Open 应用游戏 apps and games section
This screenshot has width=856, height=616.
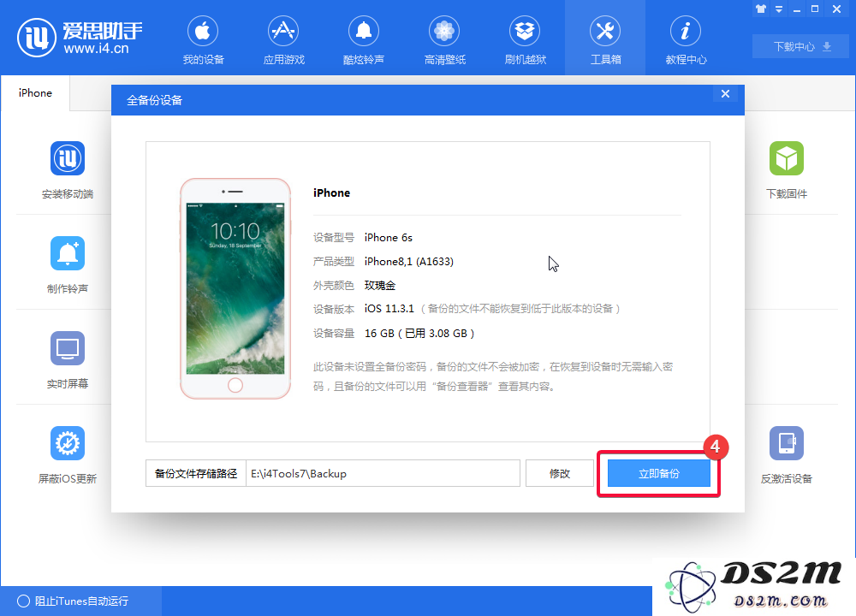point(283,40)
